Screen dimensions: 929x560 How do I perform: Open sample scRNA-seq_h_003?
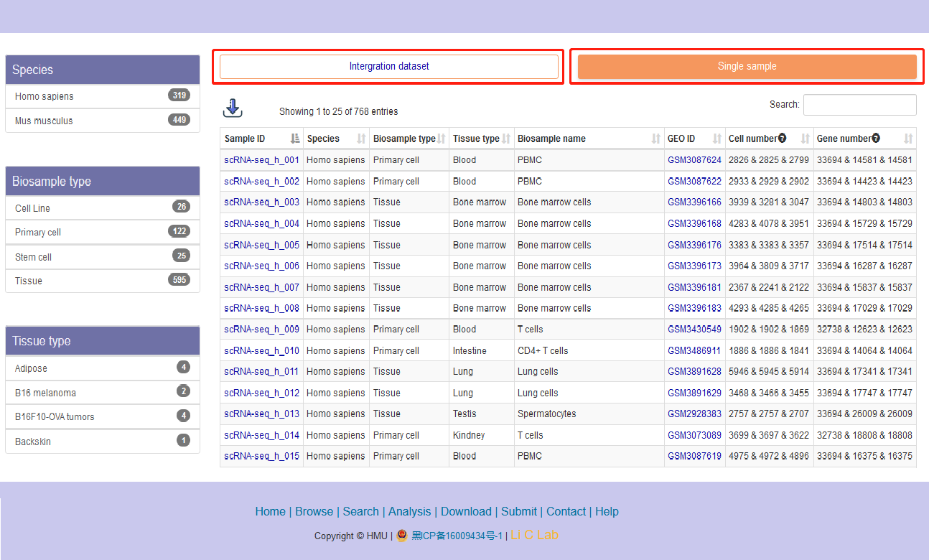click(261, 202)
